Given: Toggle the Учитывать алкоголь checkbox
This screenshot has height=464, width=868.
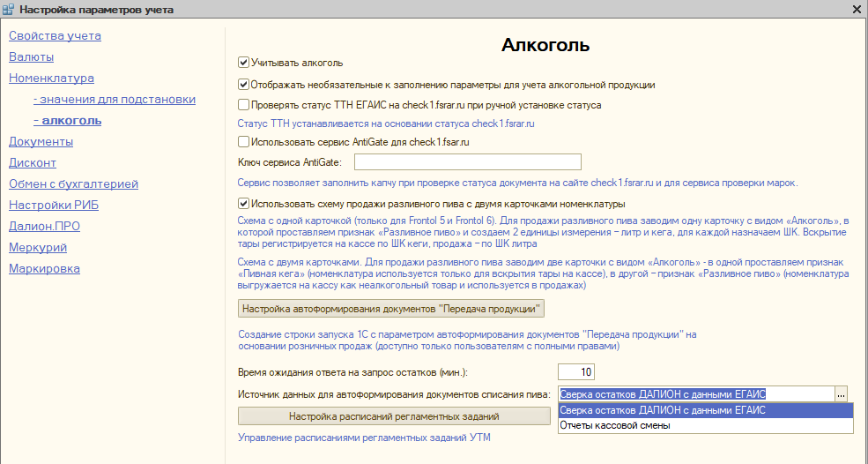Looking at the screenshot, I should pyautogui.click(x=243, y=63).
